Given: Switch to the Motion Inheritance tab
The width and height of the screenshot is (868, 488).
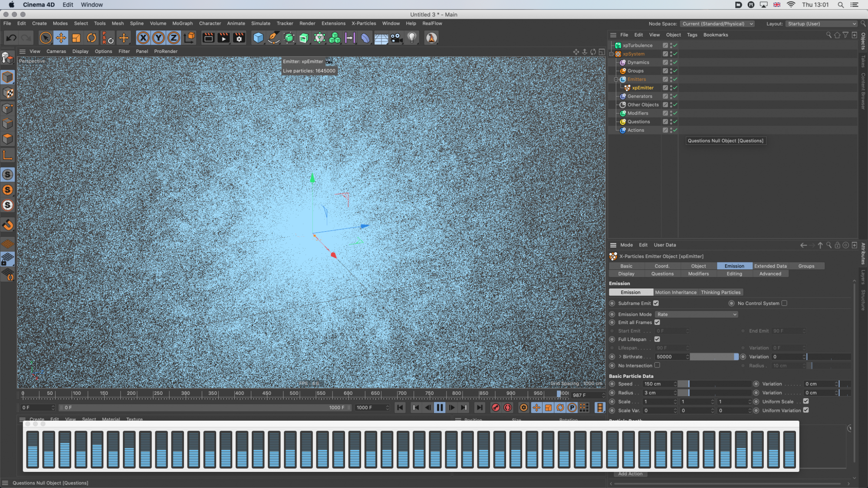Looking at the screenshot, I should pyautogui.click(x=676, y=292).
